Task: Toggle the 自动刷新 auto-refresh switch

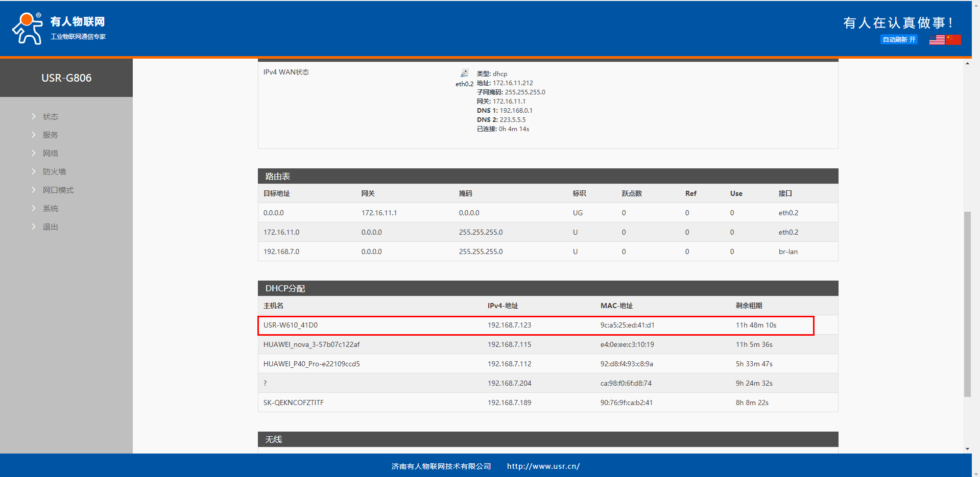Action: tap(898, 40)
